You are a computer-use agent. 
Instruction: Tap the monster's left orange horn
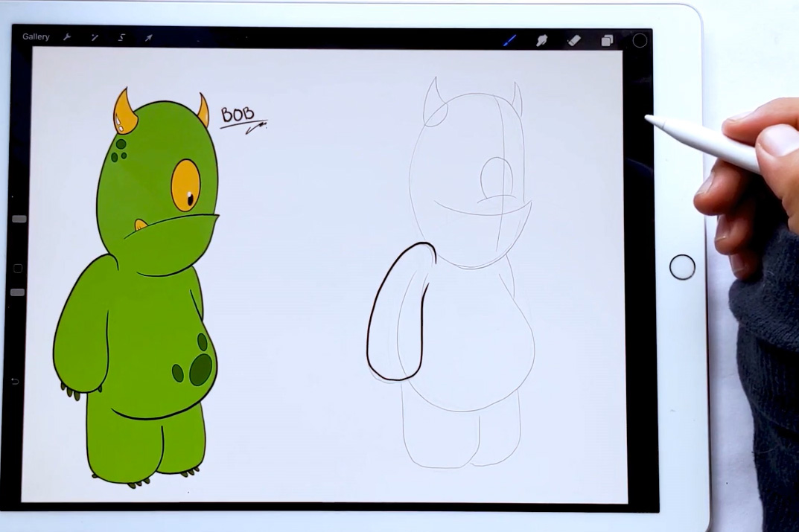124,112
